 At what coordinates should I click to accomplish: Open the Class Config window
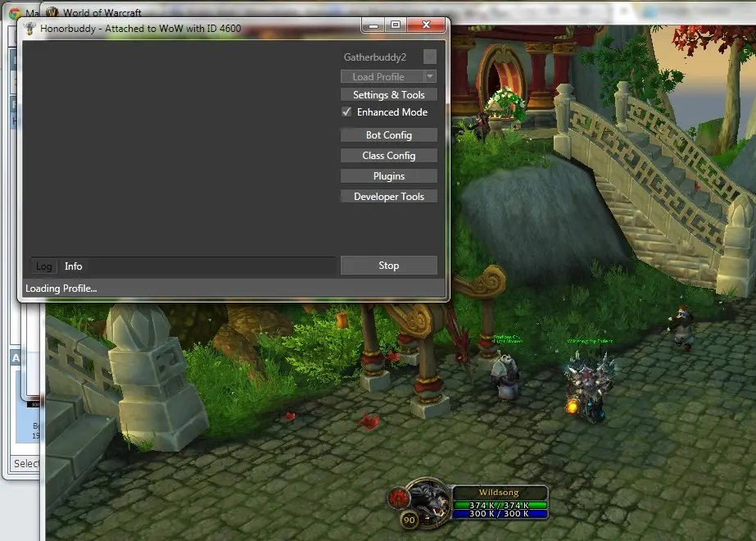388,156
